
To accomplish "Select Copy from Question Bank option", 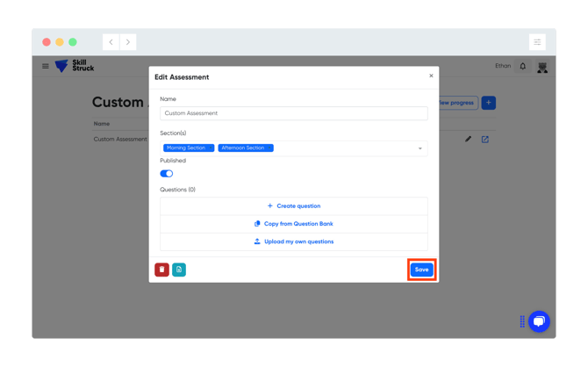I will tap(294, 224).
